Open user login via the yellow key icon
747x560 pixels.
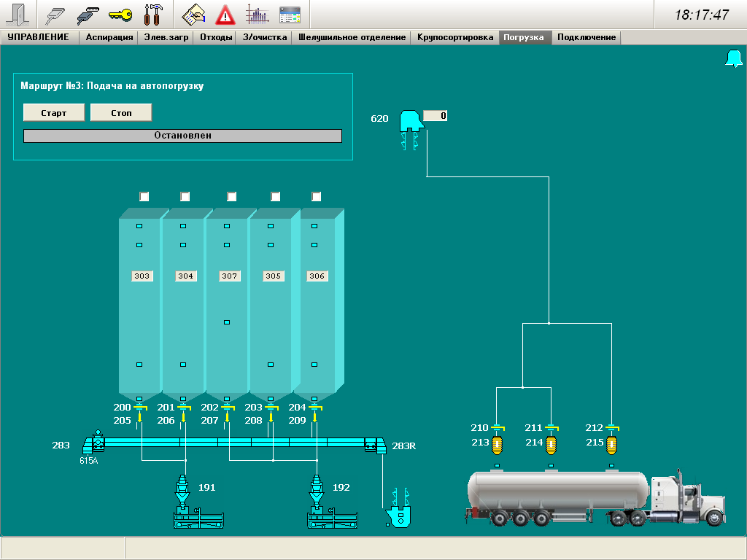tap(120, 15)
